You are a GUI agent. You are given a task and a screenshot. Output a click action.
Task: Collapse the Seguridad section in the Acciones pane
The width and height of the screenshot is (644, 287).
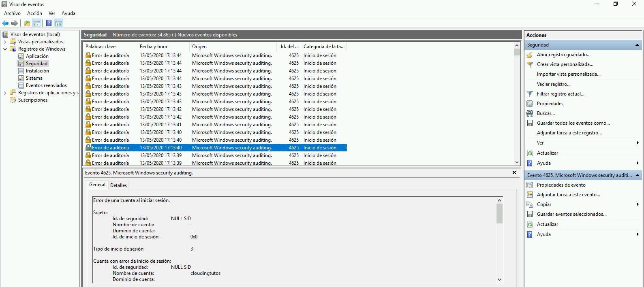click(x=637, y=45)
